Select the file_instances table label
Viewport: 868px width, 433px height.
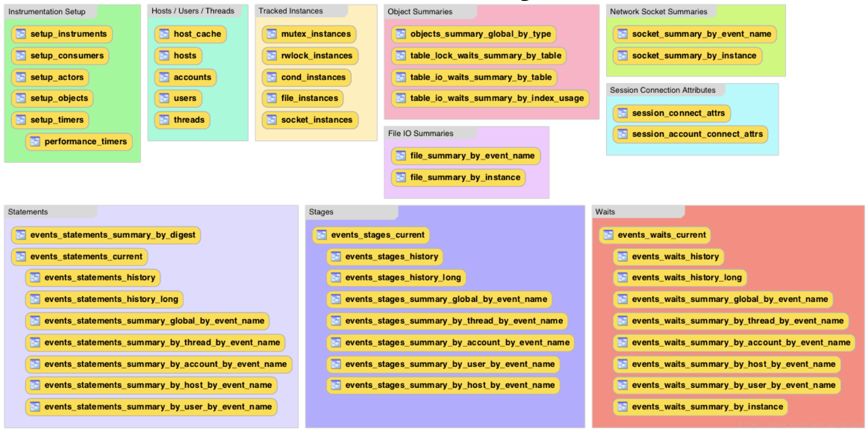310,98
